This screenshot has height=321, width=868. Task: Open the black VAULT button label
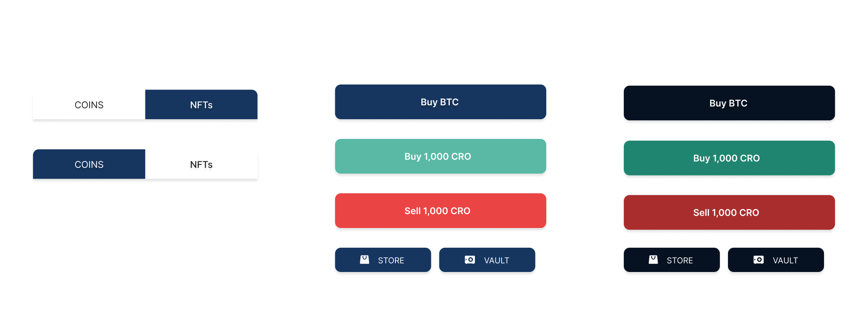tap(785, 260)
